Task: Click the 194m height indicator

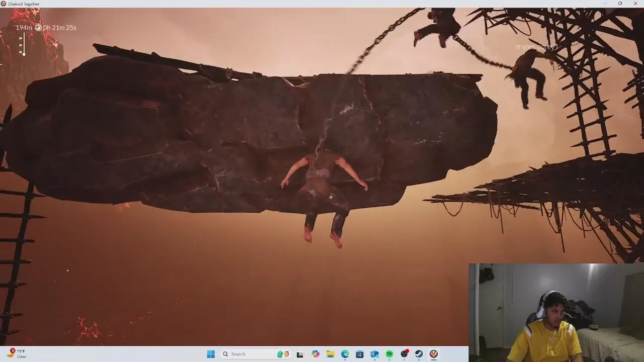Action: pyautogui.click(x=24, y=28)
